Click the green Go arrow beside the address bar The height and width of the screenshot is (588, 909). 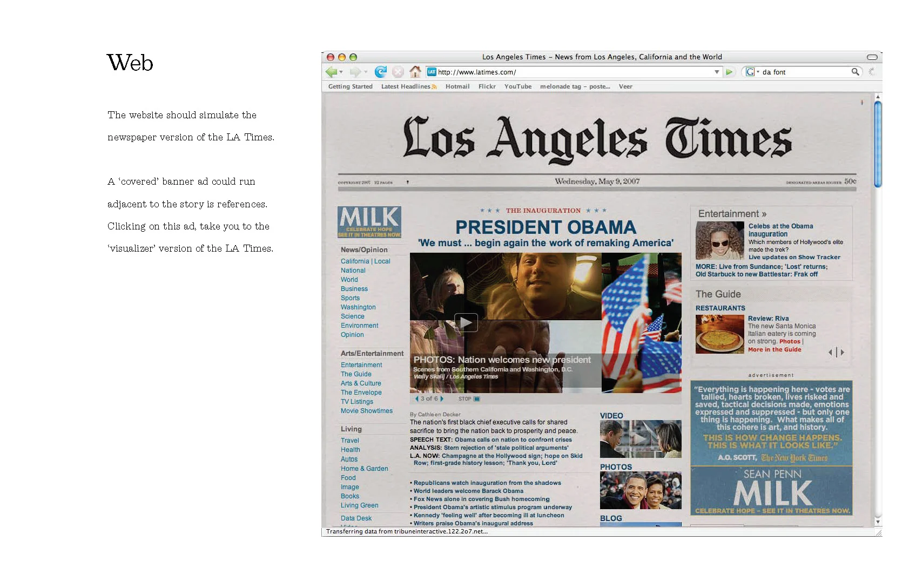(x=729, y=72)
